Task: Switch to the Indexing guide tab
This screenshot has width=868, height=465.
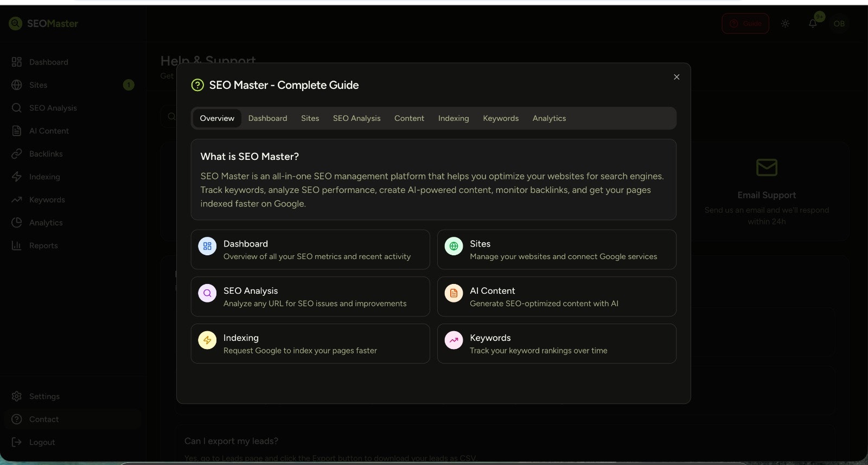Action: pos(454,118)
